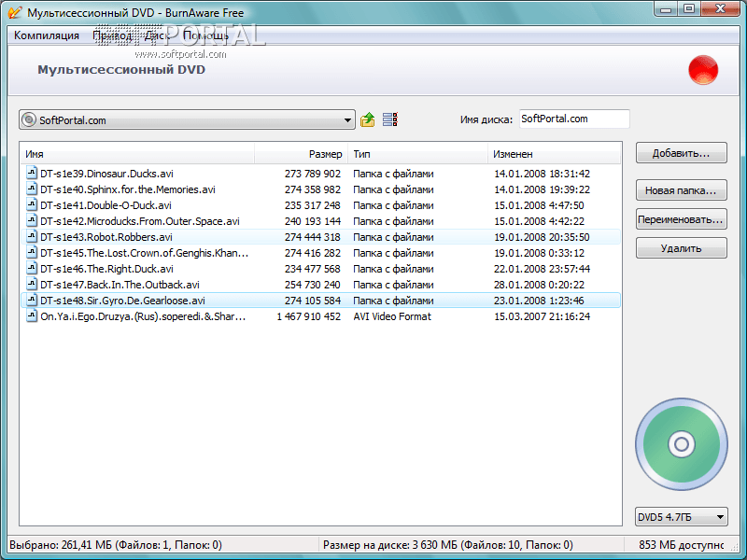The width and height of the screenshot is (747, 560).
Task: Click date 14.01.2008 18:31:42
Action: [x=542, y=174]
